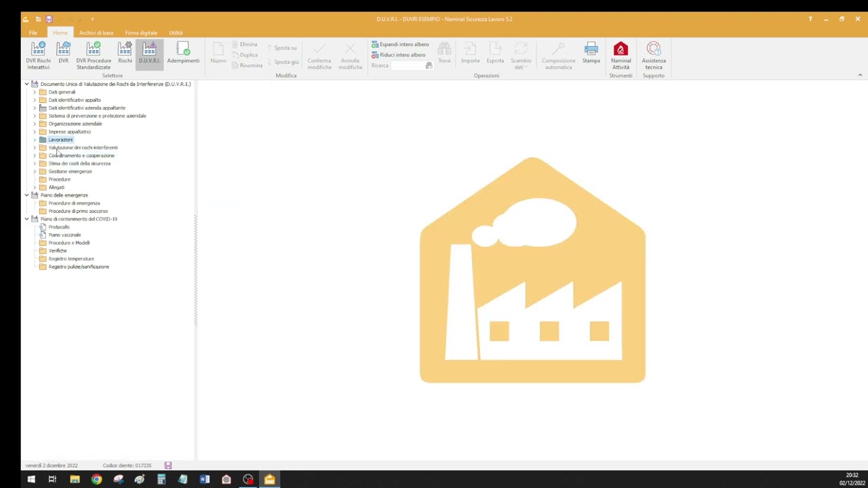Click the Dati generali folder icon
This screenshot has width=868, height=488.
[43, 92]
